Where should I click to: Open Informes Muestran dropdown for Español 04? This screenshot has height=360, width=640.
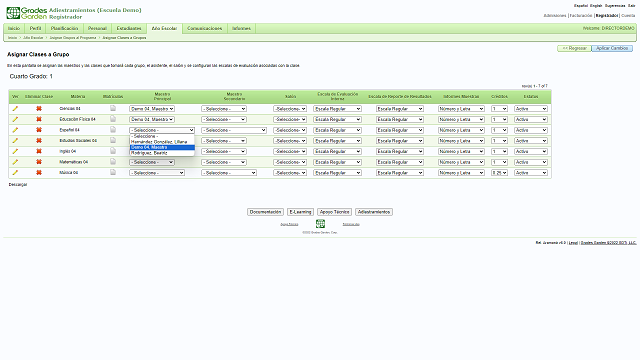pos(461,130)
